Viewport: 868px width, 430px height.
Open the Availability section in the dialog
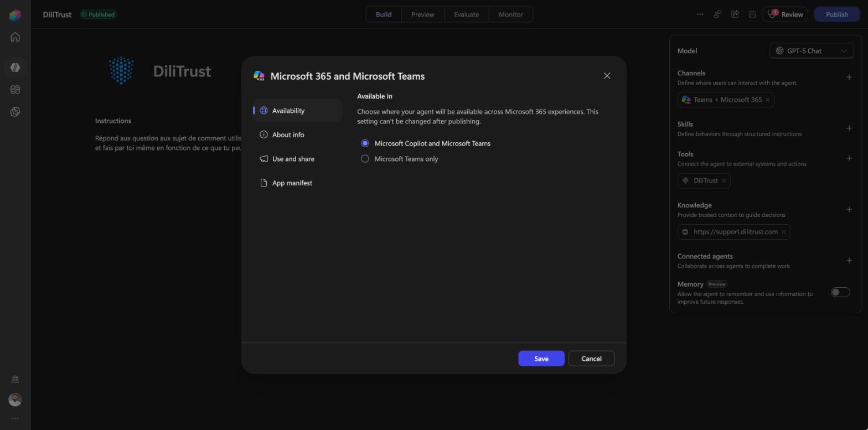[x=297, y=111]
